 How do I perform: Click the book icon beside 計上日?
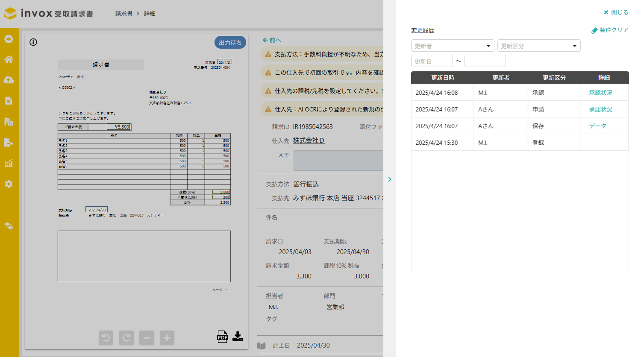[x=262, y=345]
